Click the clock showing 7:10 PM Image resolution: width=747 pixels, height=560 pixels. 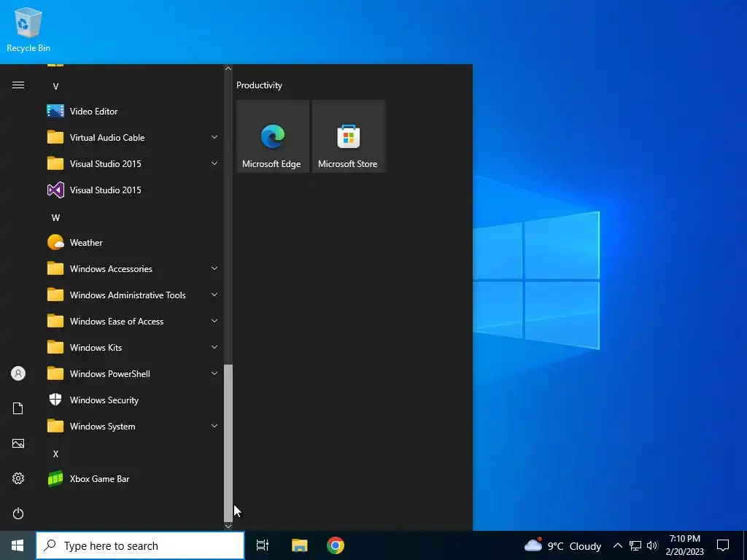pyautogui.click(x=684, y=539)
